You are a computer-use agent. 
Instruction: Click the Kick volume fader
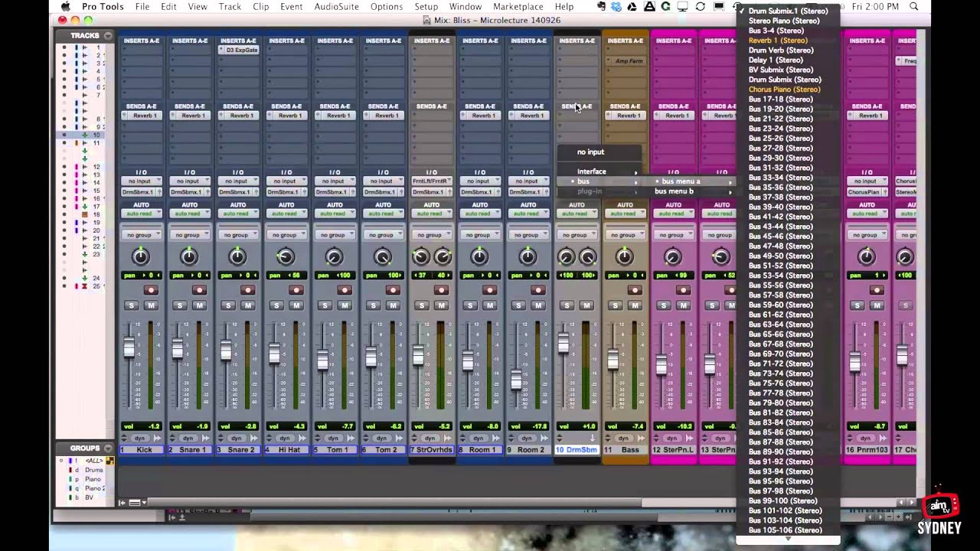coord(129,349)
